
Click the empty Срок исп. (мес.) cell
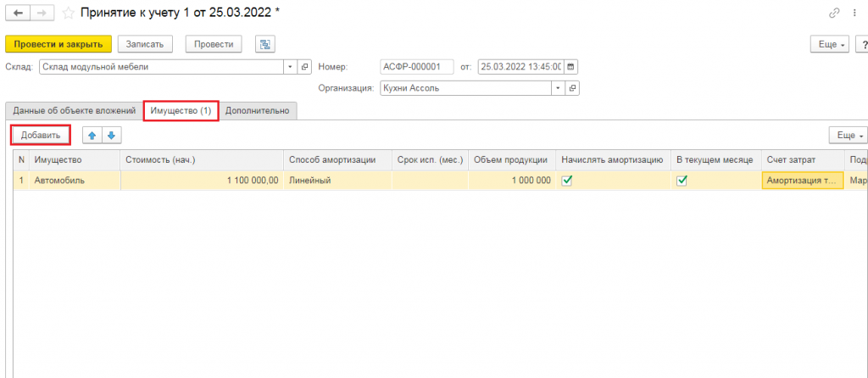(430, 181)
